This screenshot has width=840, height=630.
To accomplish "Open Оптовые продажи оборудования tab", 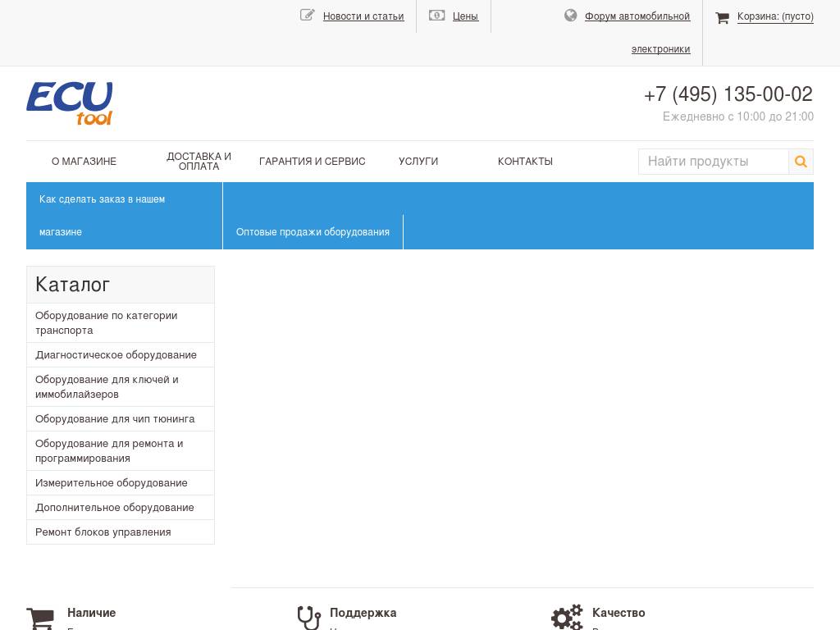I will click(x=313, y=232).
